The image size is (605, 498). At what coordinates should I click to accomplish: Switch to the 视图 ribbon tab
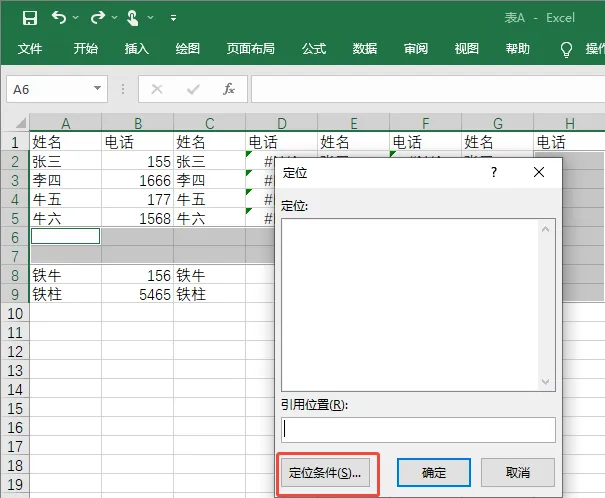[x=466, y=49]
